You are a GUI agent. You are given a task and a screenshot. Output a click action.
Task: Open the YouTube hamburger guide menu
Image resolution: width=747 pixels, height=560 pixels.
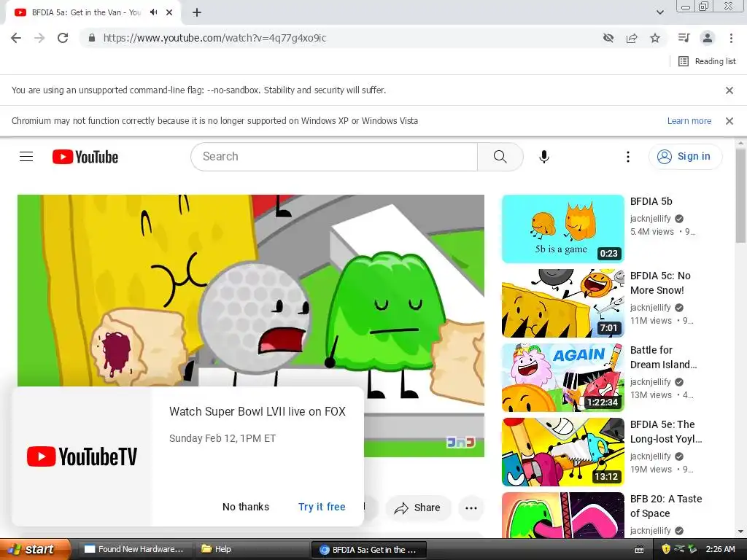[26, 157]
